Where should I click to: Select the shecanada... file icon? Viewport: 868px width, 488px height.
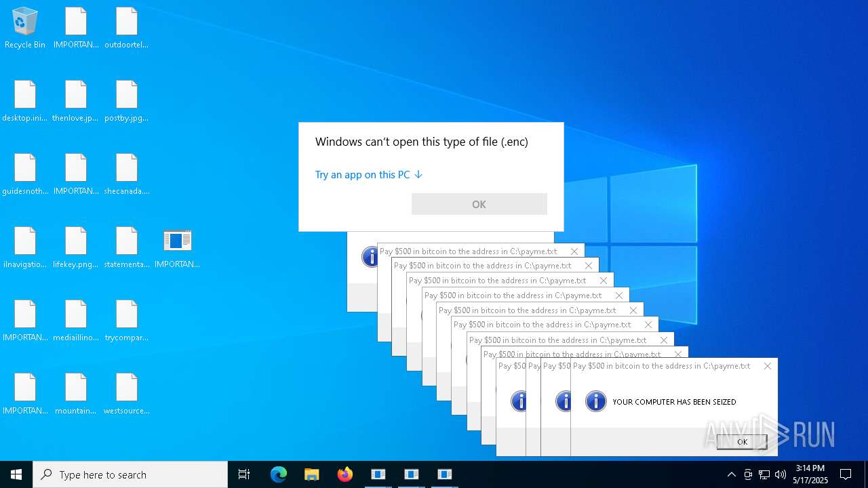point(127,175)
